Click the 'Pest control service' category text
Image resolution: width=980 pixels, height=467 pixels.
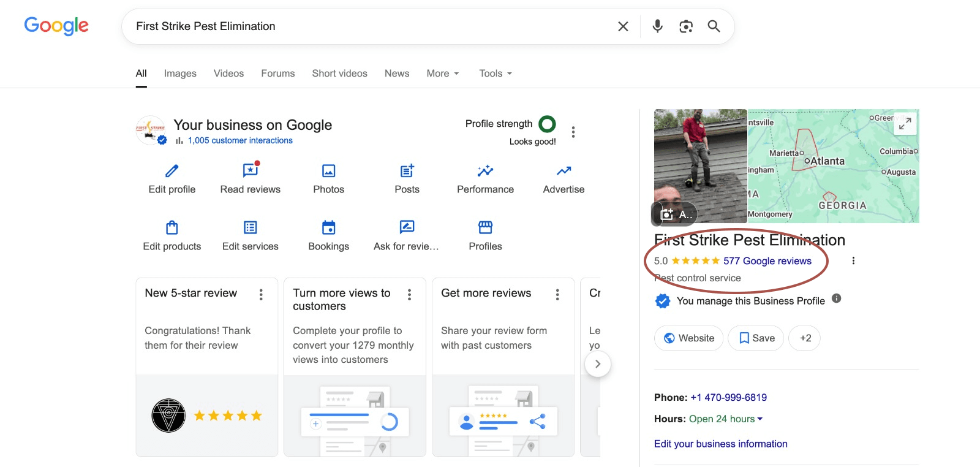coord(698,278)
